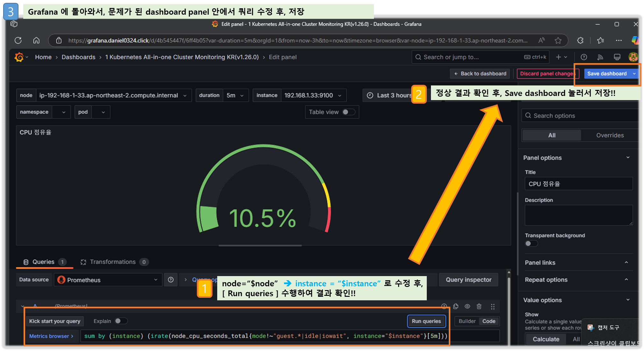Image resolution: width=644 pixels, height=351 pixels.
Task: Click the Run queries button
Action: [x=426, y=321]
